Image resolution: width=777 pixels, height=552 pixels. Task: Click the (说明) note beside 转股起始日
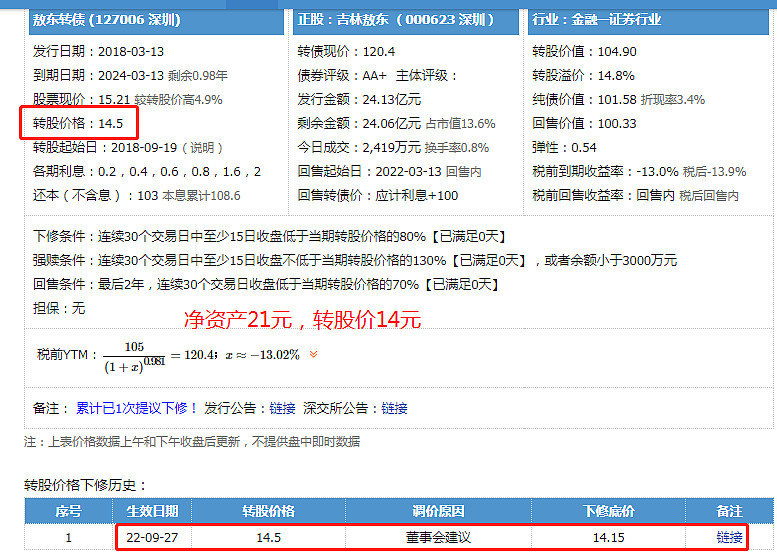click(203, 148)
